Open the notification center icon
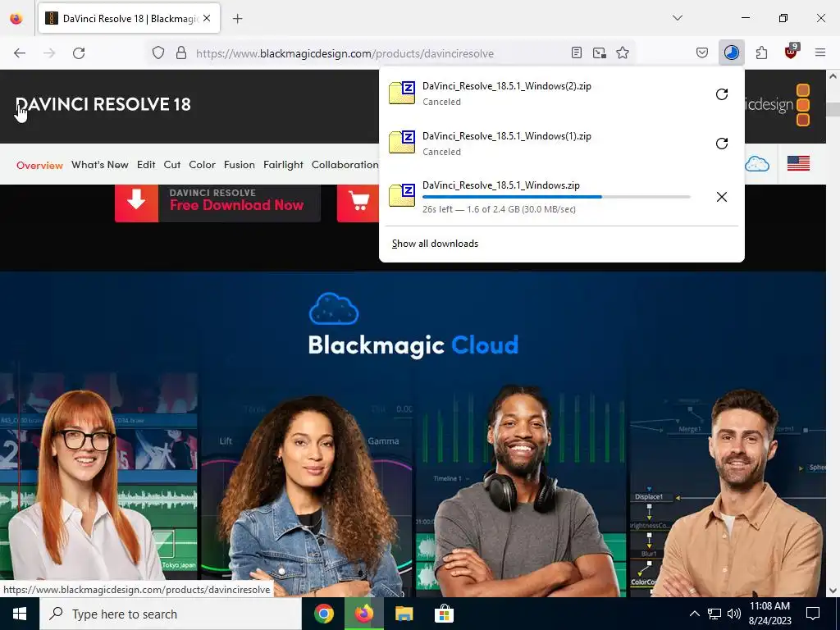Image resolution: width=840 pixels, height=630 pixels. pos(813,614)
